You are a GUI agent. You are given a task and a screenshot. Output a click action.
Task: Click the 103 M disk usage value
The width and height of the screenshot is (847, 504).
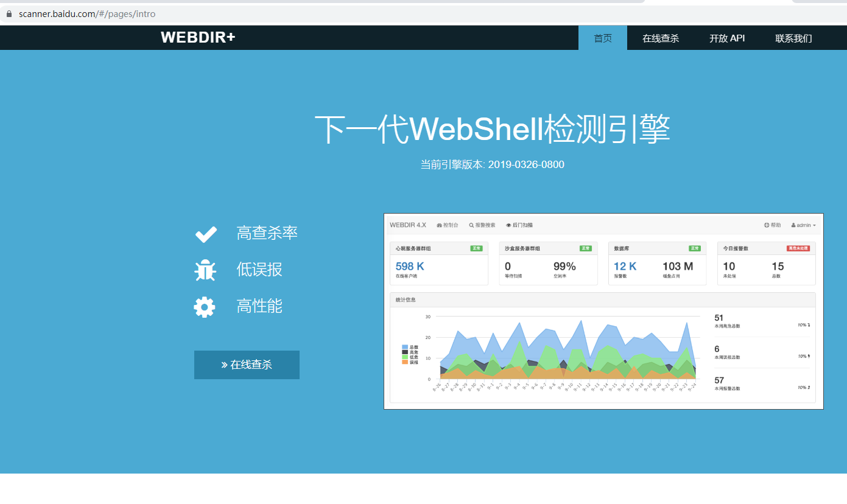[x=678, y=266]
